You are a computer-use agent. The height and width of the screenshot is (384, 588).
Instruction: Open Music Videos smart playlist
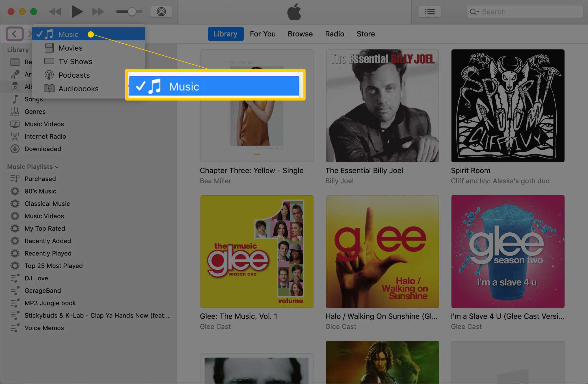coord(44,216)
